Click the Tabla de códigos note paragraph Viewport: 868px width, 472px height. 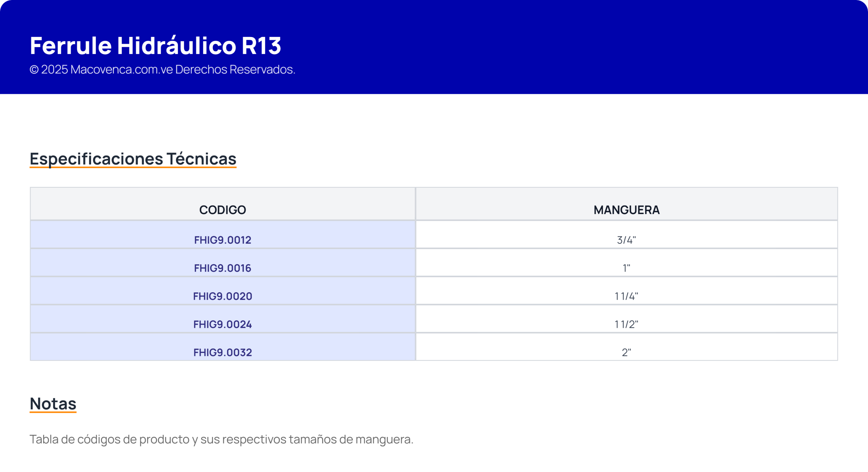(221, 439)
